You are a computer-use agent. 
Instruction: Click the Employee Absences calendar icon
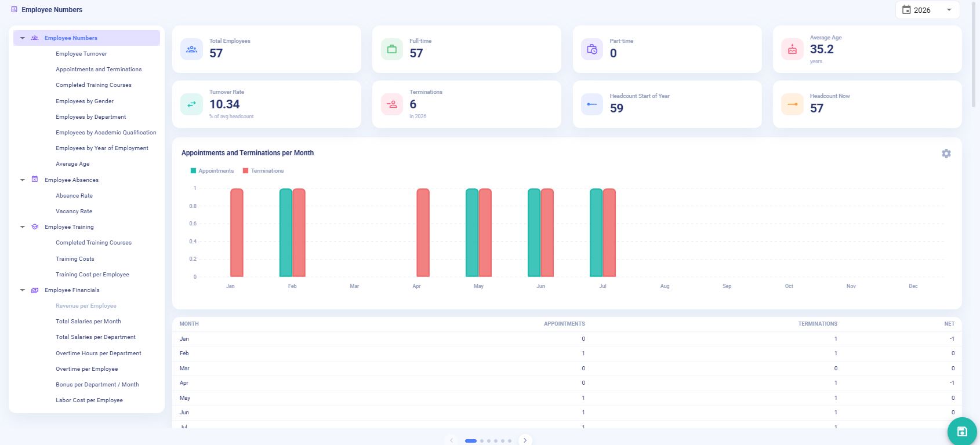pos(35,180)
